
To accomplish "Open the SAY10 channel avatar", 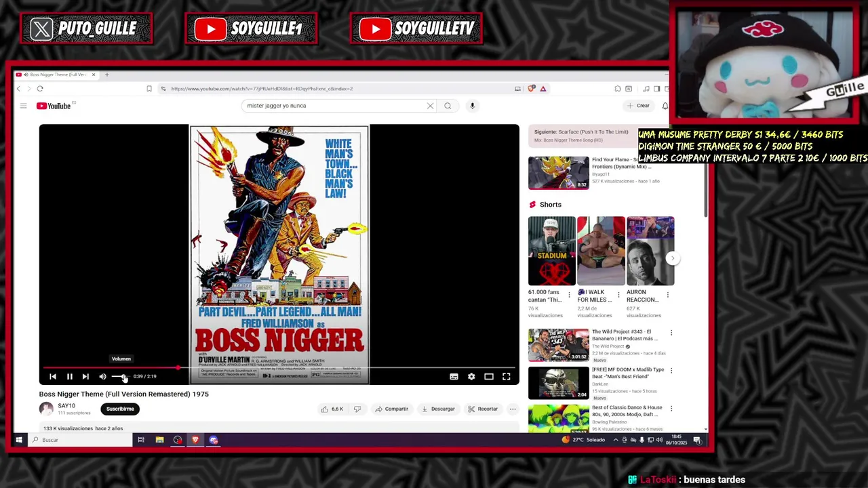I will coord(46,409).
